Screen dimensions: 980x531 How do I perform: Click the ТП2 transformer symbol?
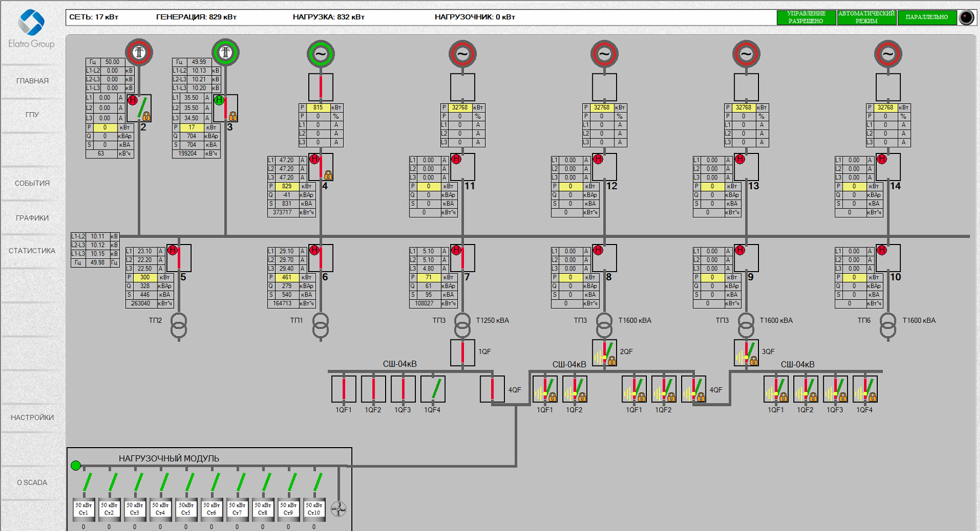point(178,326)
